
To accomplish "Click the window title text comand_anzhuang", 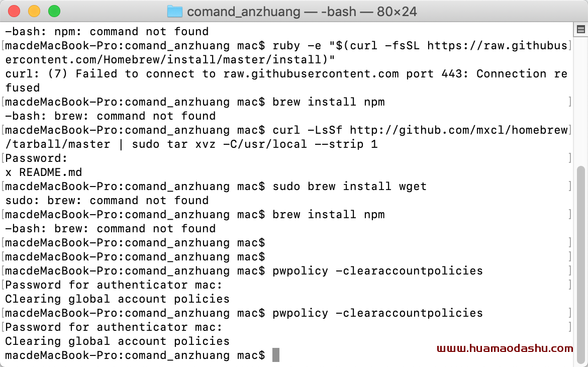I will click(x=243, y=12).
